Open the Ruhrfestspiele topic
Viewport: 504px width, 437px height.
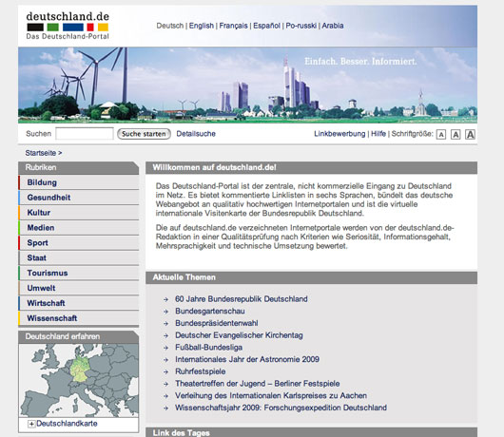point(201,371)
